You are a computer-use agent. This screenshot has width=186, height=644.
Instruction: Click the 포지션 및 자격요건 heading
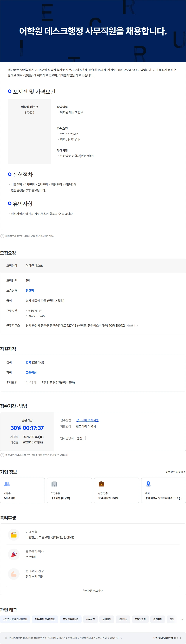pos(34,92)
